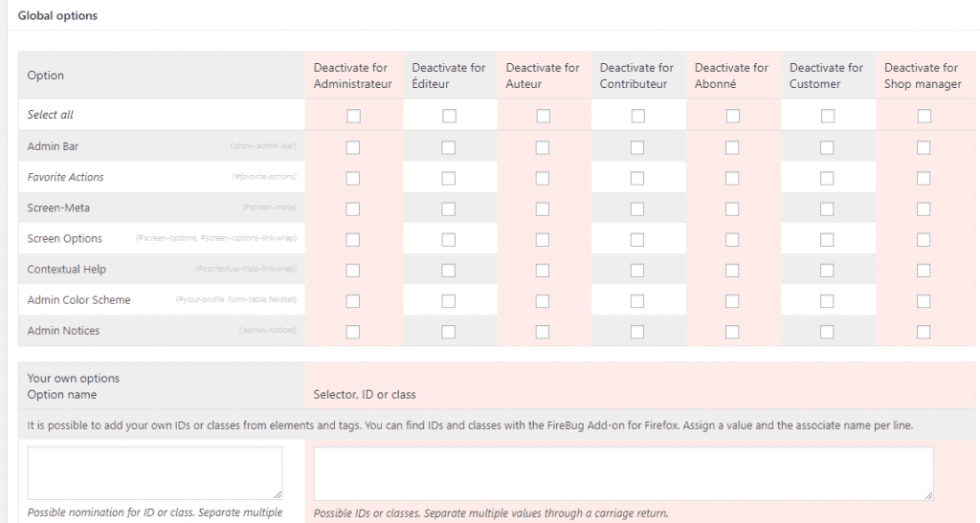The height and width of the screenshot is (523, 980).
Task: Check Contextual Help for Éditeur
Action: [449, 270]
